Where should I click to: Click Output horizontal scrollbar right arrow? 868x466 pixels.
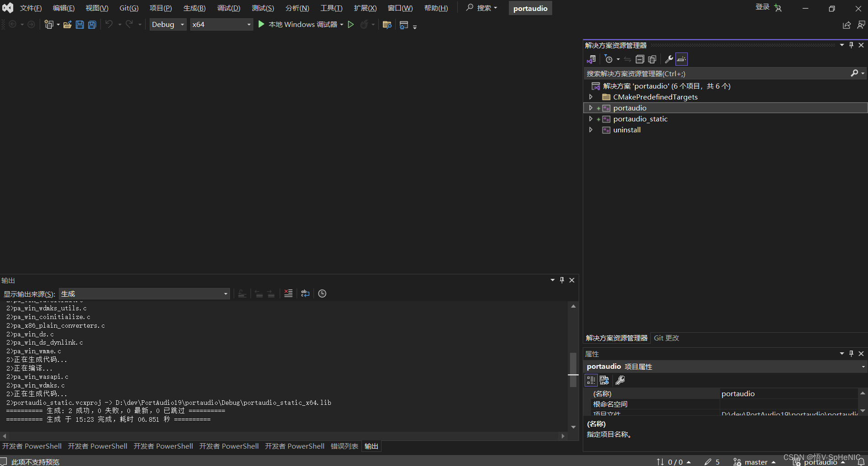pyautogui.click(x=563, y=436)
